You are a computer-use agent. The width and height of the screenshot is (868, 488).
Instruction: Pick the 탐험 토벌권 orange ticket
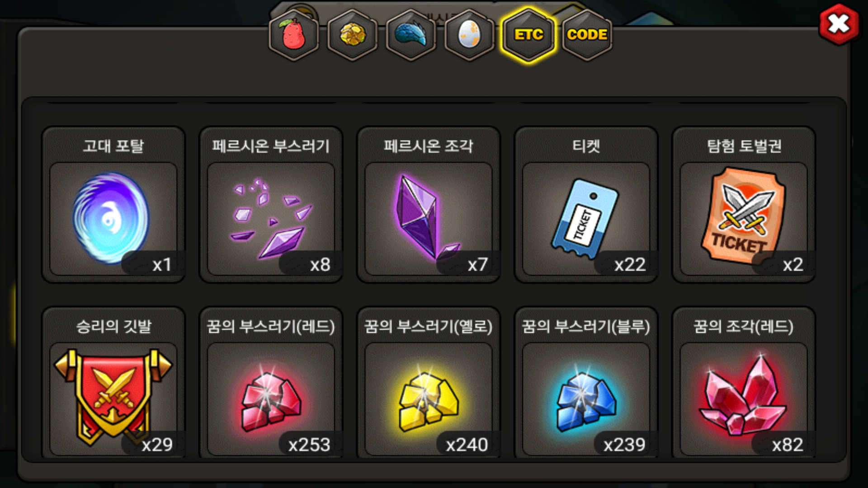(744, 219)
